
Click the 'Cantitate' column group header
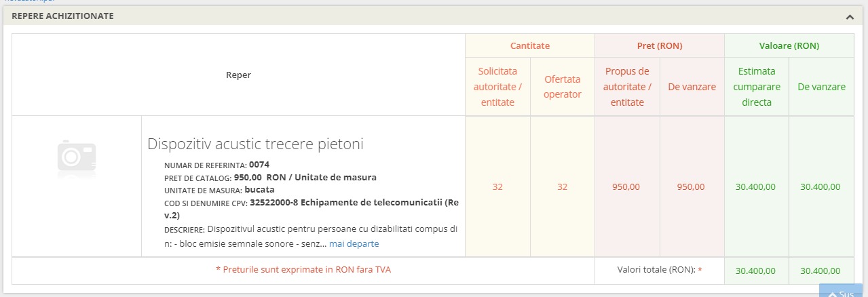pos(529,46)
